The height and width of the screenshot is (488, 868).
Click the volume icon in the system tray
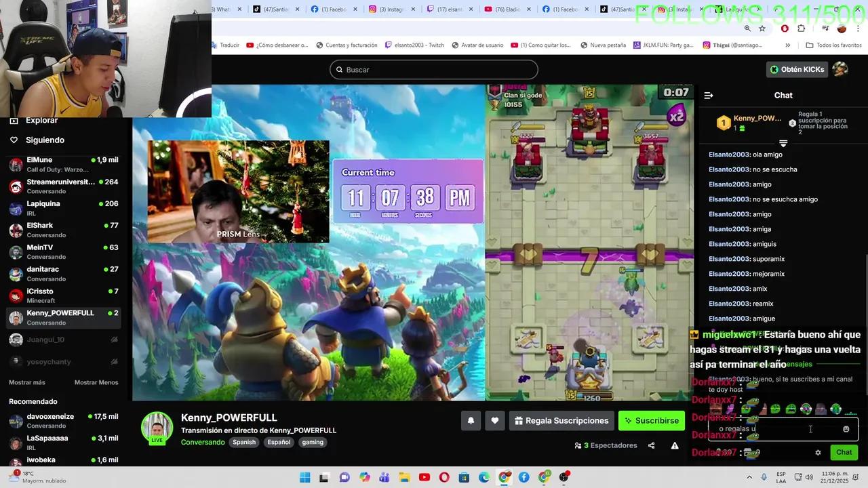click(x=810, y=477)
